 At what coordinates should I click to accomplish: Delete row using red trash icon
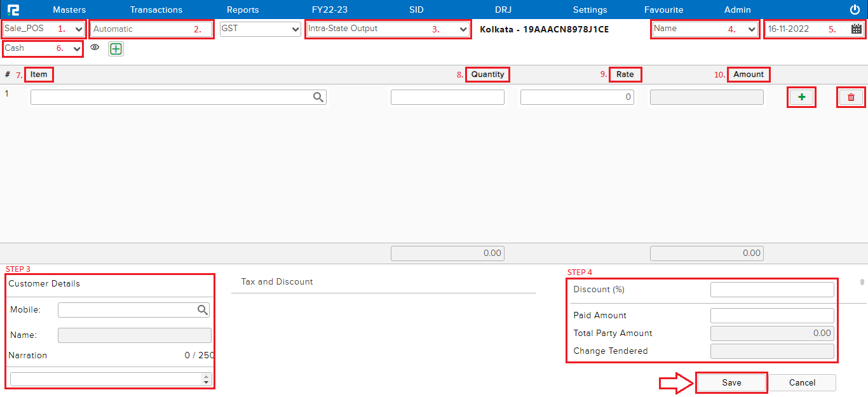(x=851, y=97)
